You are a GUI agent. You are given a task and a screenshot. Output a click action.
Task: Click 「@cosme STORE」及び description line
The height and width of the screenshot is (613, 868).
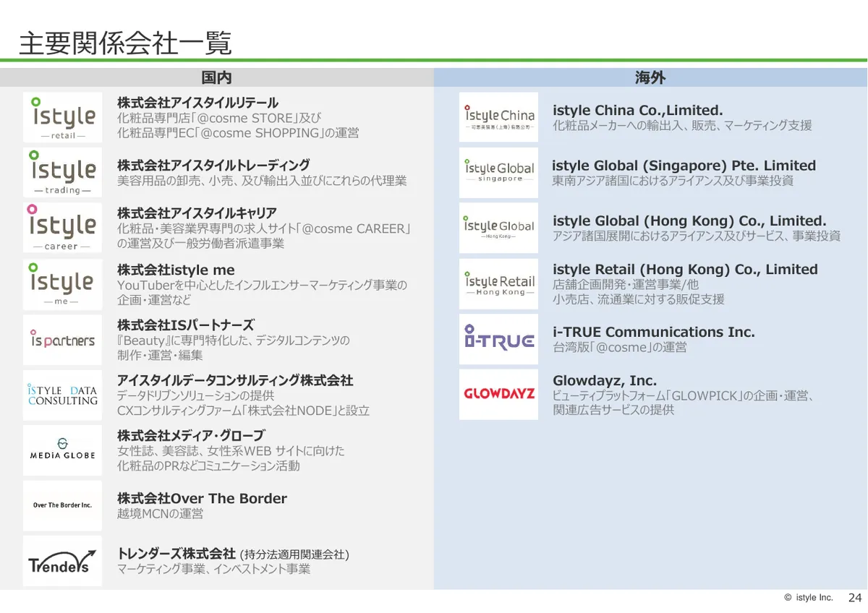click(218, 118)
